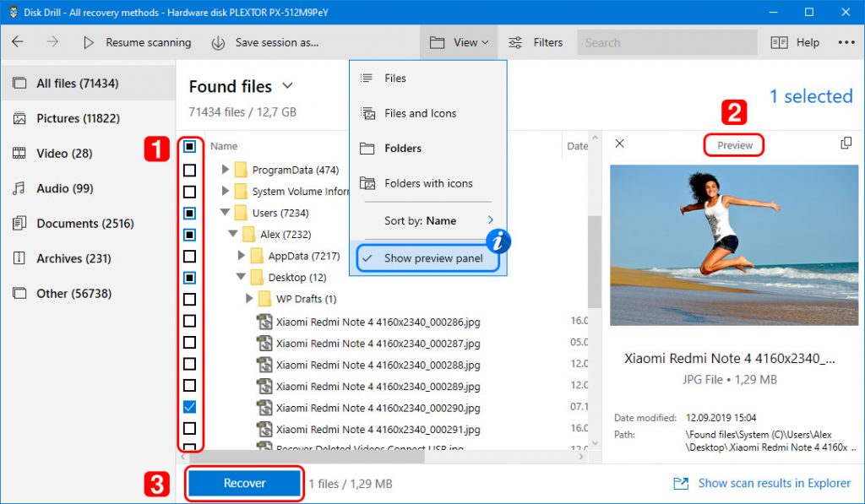The height and width of the screenshot is (504, 865).
Task: Check the checkbox next to Users folder
Action: (x=189, y=213)
